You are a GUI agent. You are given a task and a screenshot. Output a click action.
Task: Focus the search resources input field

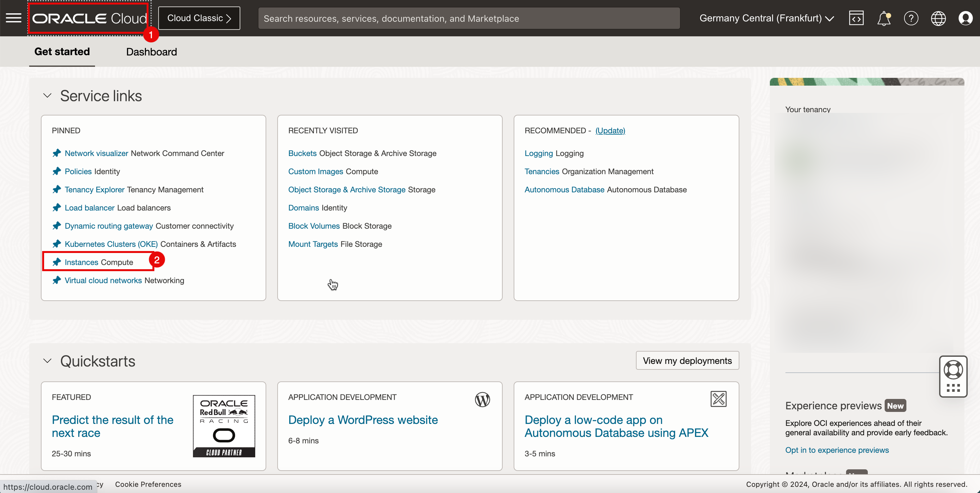pyautogui.click(x=469, y=18)
